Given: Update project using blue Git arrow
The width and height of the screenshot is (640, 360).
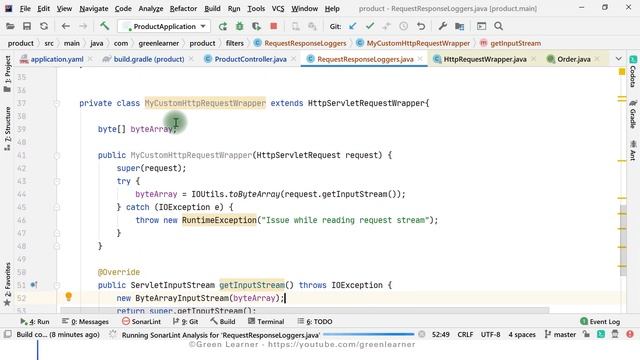Looking at the screenshot, I should click(x=353, y=27).
